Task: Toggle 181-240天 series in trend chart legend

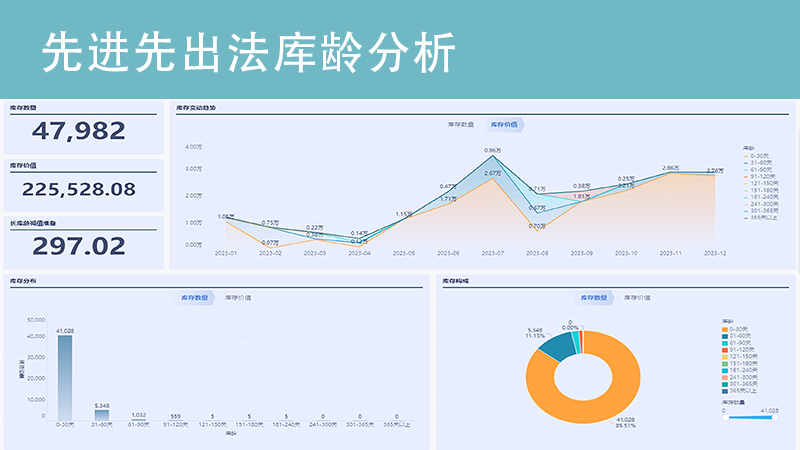Action: tap(761, 197)
